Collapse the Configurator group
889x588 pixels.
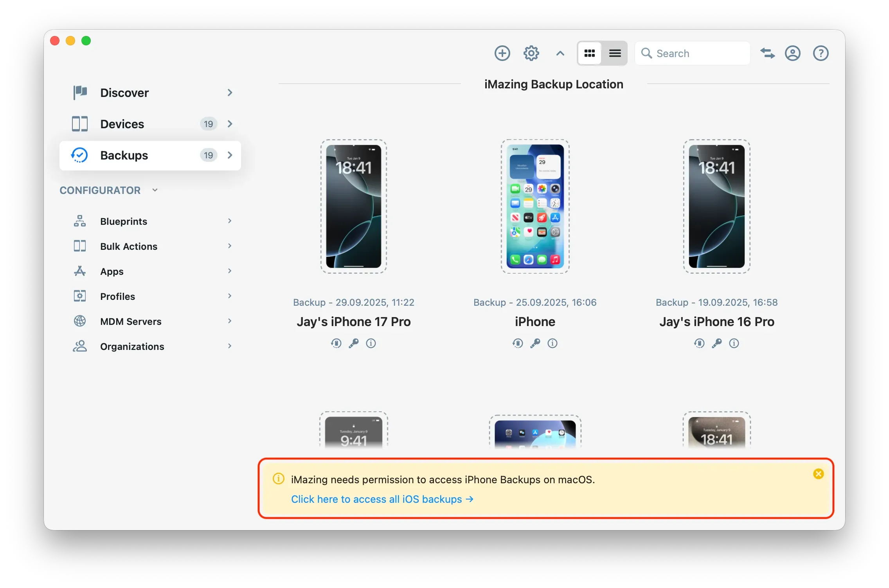click(x=155, y=190)
